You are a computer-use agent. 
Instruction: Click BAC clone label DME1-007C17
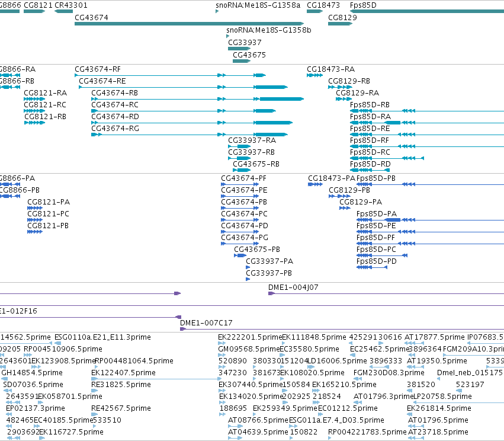(x=206, y=323)
